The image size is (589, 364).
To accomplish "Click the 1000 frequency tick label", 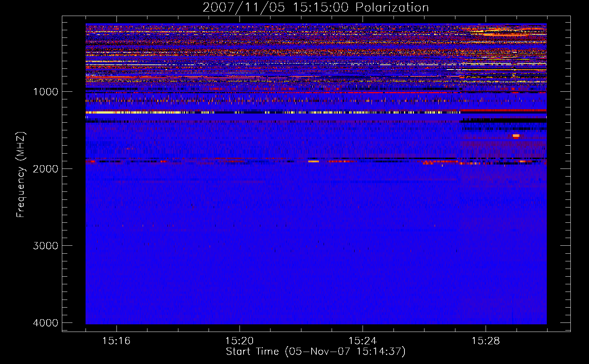I will click(x=46, y=91).
